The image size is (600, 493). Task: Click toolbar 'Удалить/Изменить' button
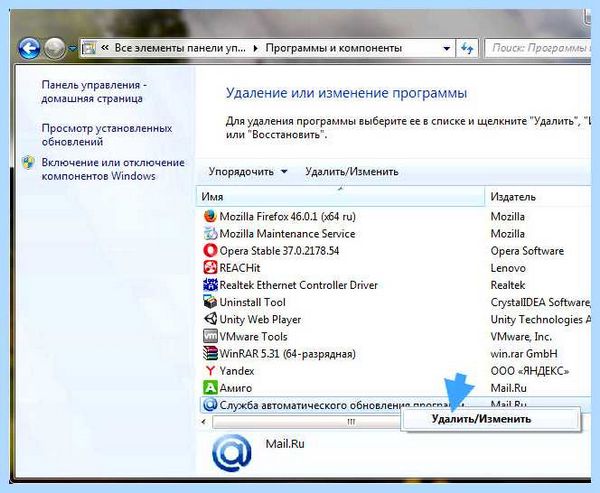click(352, 171)
